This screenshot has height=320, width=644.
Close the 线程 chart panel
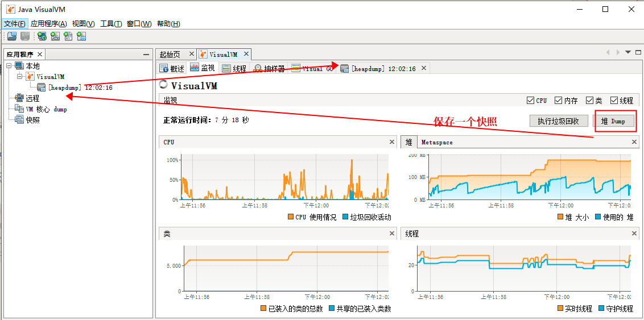[634, 234]
